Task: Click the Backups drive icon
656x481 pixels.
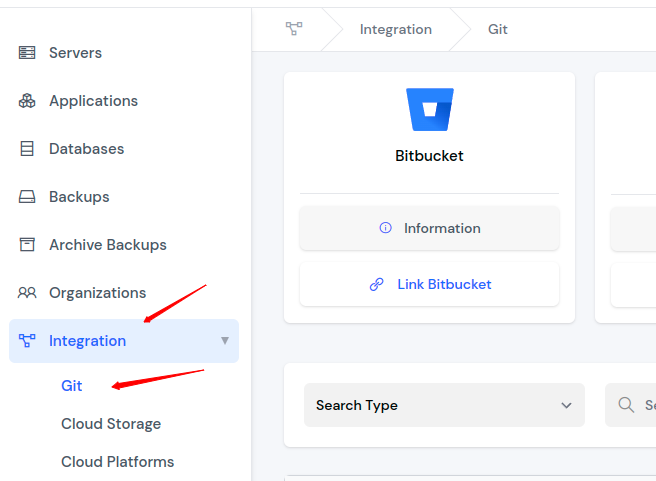Action: [27, 197]
